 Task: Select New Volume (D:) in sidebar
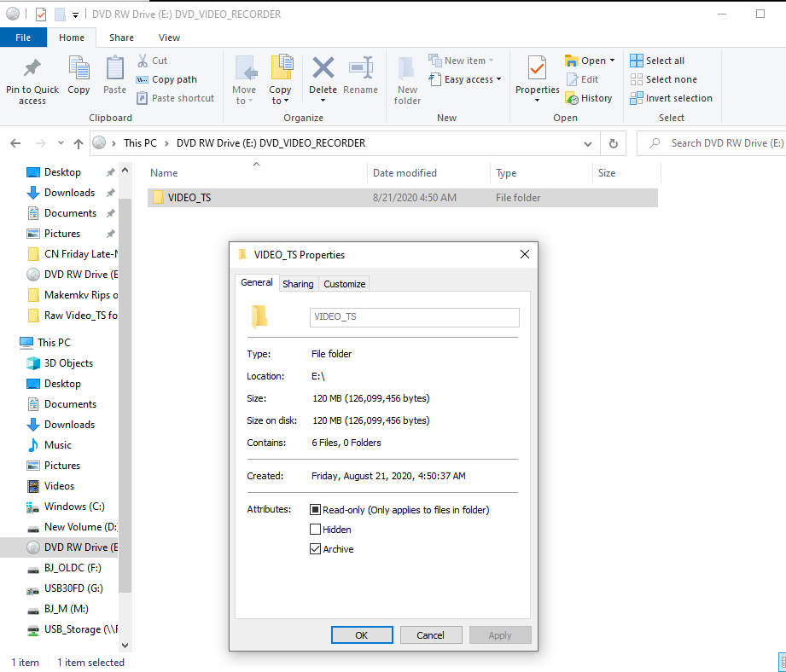(74, 527)
